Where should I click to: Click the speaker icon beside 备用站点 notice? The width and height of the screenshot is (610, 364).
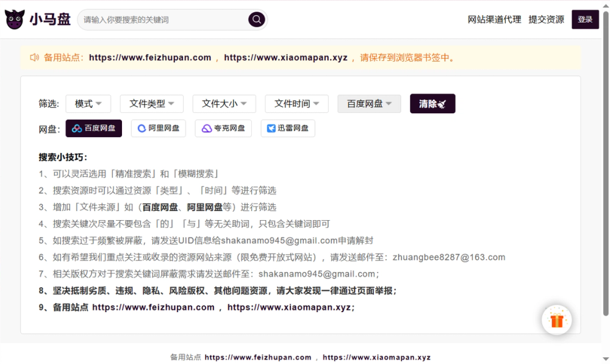tap(34, 57)
